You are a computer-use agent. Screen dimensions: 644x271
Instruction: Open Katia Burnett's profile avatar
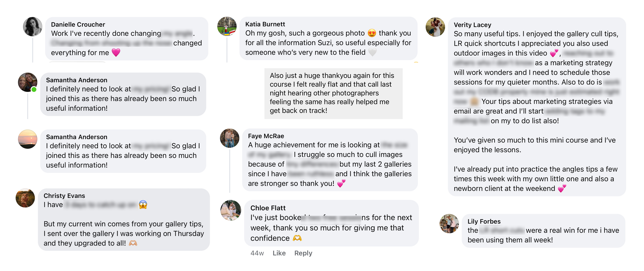pyautogui.click(x=227, y=26)
